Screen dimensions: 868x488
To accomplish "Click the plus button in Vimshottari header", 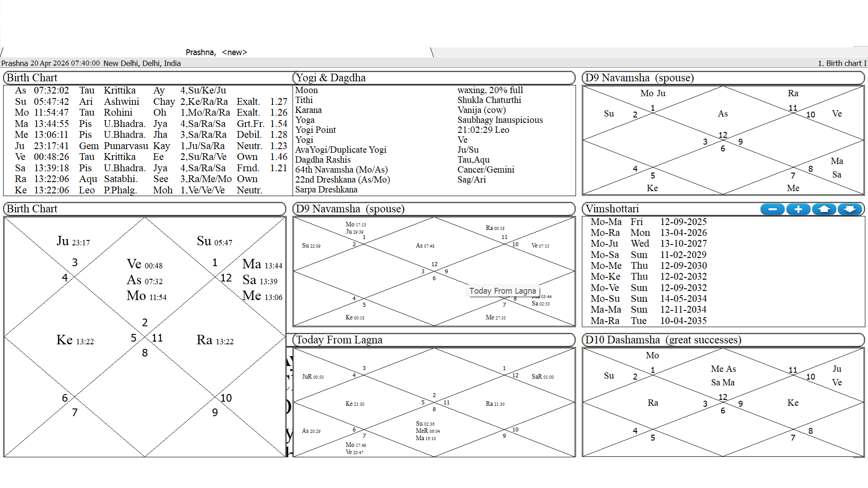I will click(798, 209).
